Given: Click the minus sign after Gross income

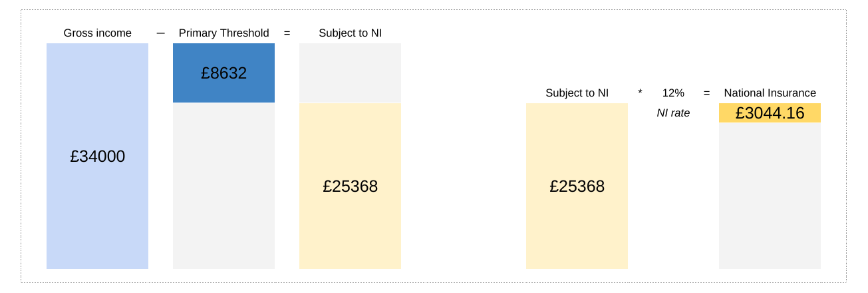Looking at the screenshot, I should [x=161, y=33].
